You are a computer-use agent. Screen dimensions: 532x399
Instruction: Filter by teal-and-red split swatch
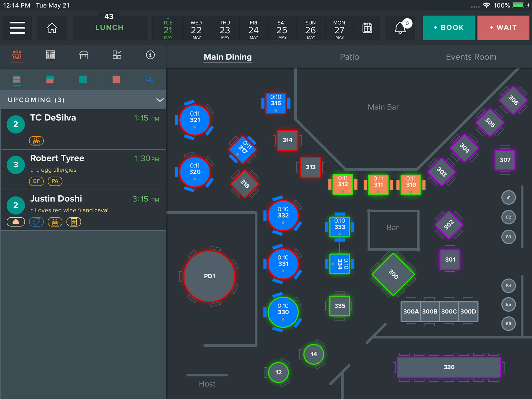pyautogui.click(x=50, y=79)
